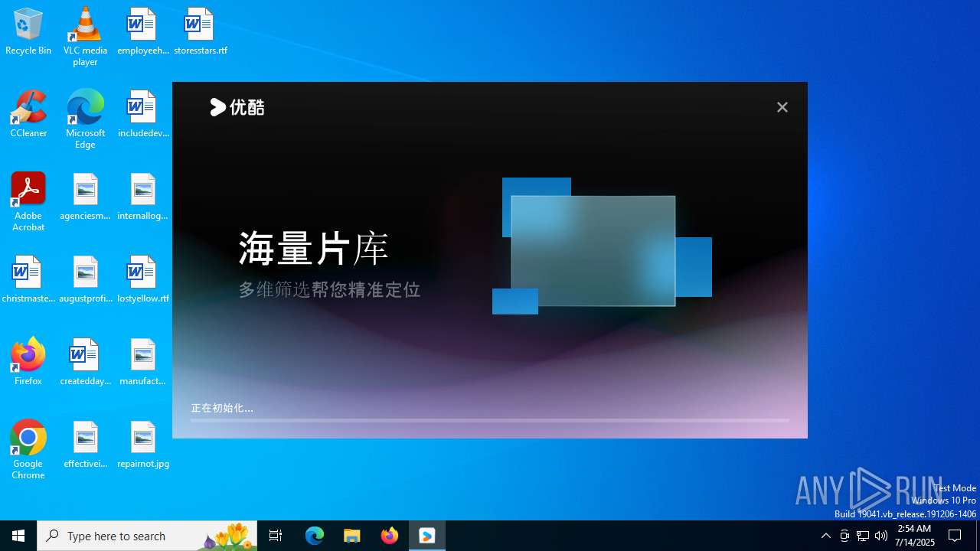The width and height of the screenshot is (980, 551).
Task: Show hidden system tray icons
Action: point(825,536)
